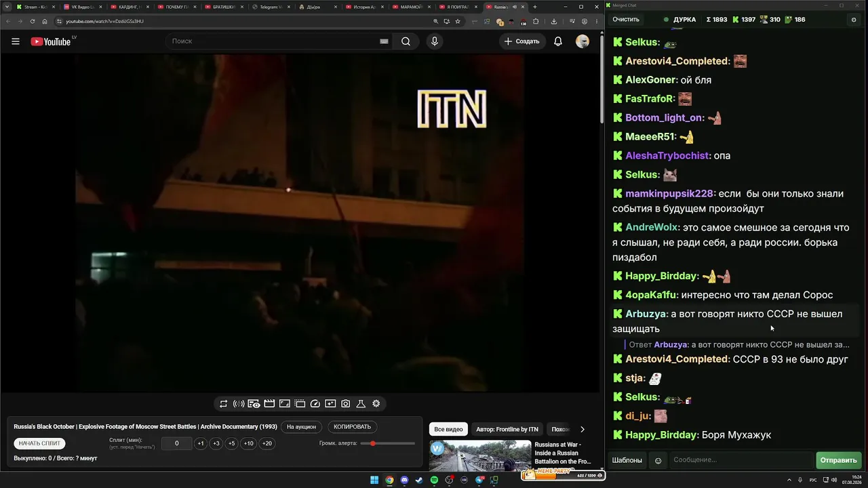The height and width of the screenshot is (488, 868).
Task: Click the sound-wave icon in player toolbar
Action: pyautogui.click(x=239, y=404)
